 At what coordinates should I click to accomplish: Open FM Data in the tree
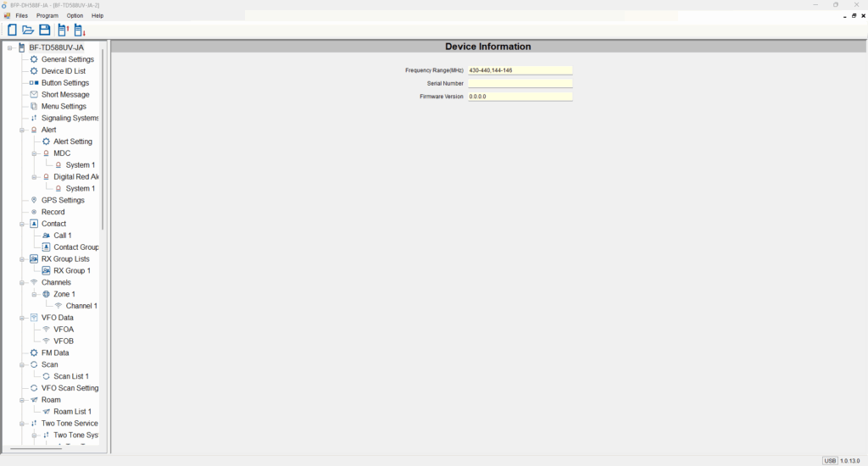pos(55,352)
